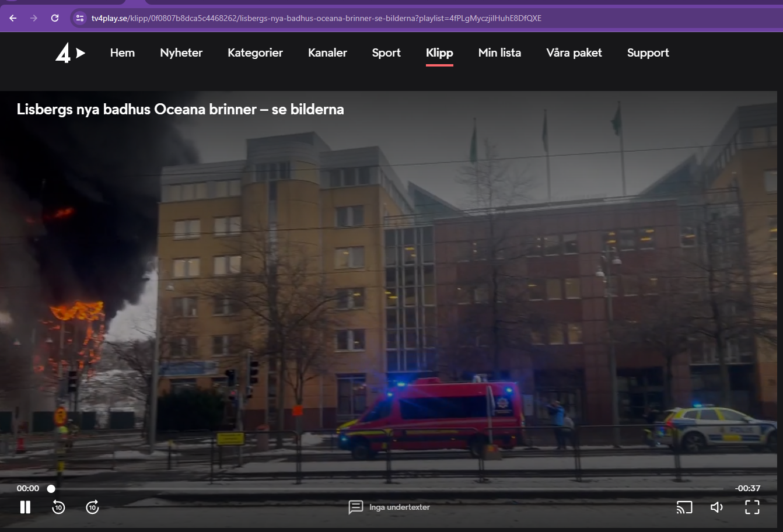The height and width of the screenshot is (532, 783).
Task: Go to Min lista
Action: (499, 52)
